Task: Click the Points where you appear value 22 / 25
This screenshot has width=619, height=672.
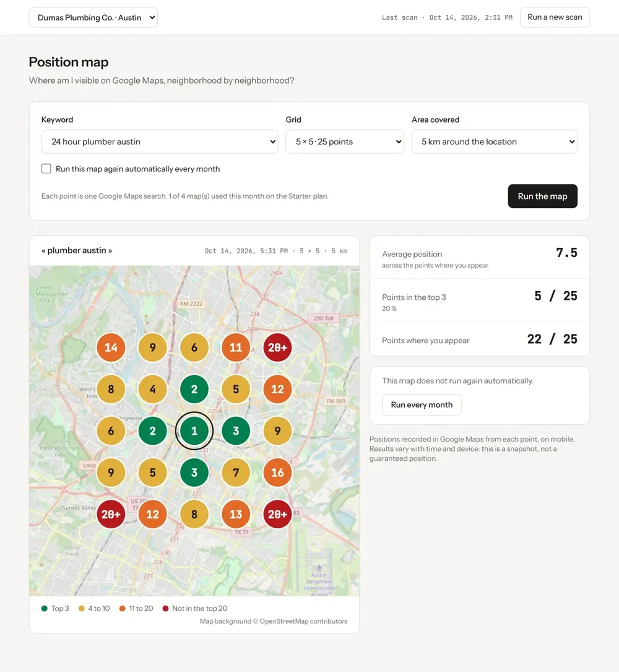Action: point(552,339)
